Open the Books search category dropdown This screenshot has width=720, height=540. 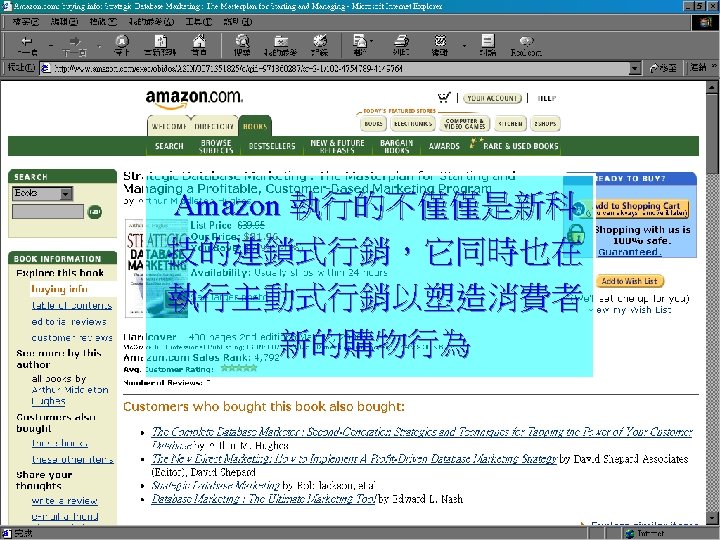click(42, 193)
